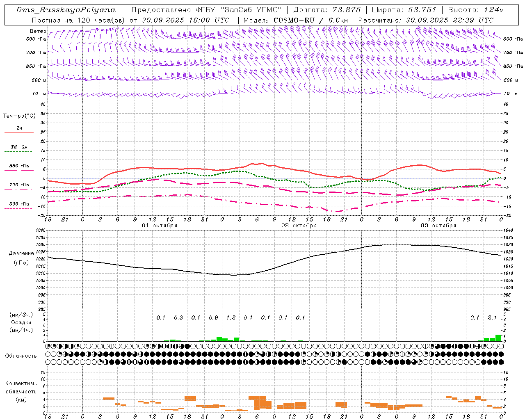Click the '(мм/1ч.)' hourly precipitation unit label
The image size is (525, 420).
coord(21,330)
